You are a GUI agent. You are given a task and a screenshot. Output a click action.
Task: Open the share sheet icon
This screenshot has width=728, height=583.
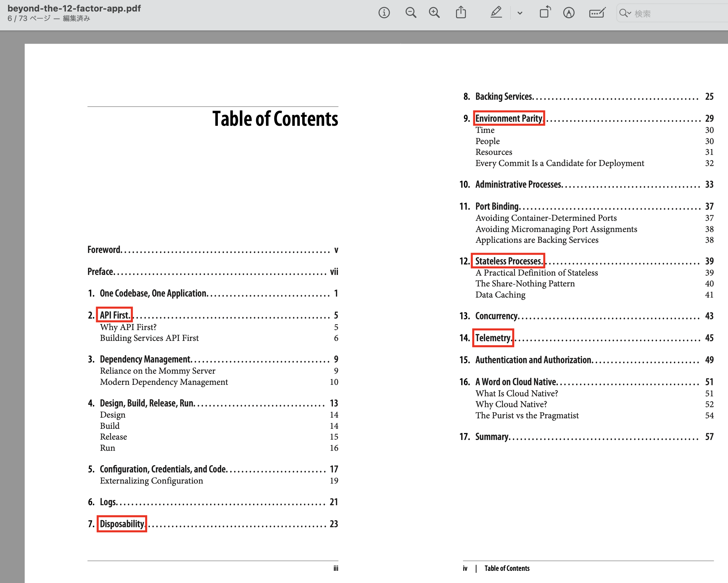tap(461, 13)
